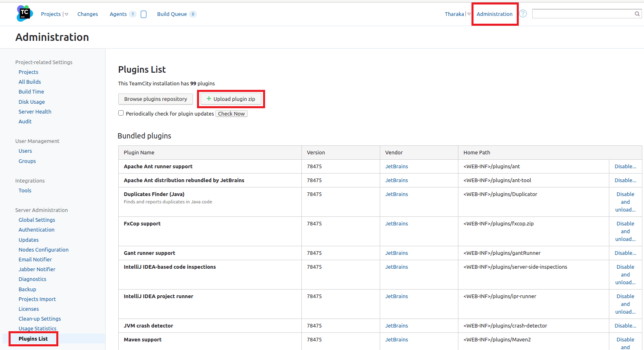Click the Upload plugin zip button
Image resolution: width=644 pixels, height=350 pixels.
click(x=231, y=99)
